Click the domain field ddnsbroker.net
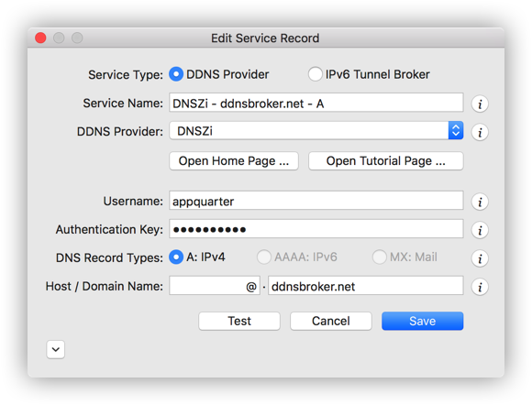 pos(366,286)
